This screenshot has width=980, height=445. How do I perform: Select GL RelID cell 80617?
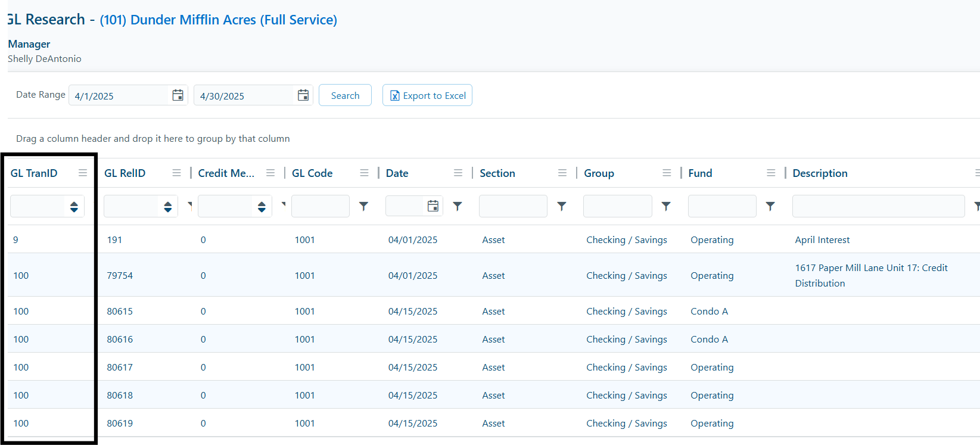120,367
